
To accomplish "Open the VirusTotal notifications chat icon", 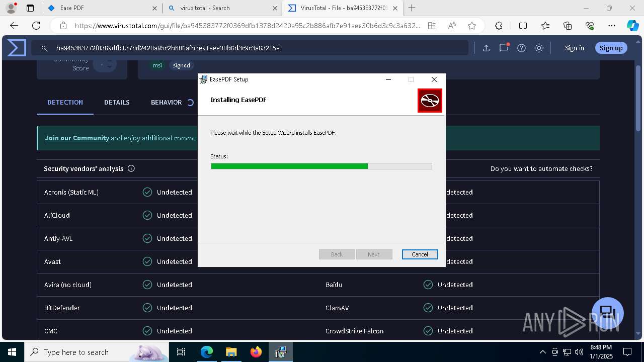I will [504, 48].
